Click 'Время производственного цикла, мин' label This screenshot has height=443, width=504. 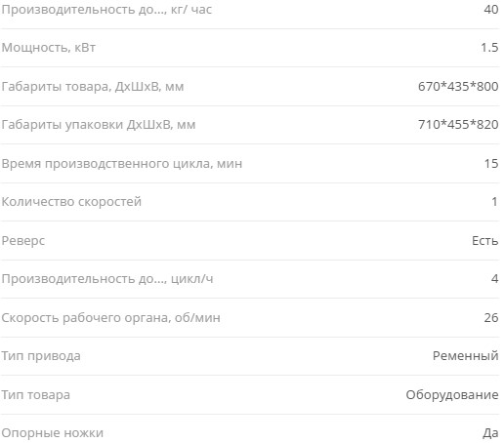point(122,163)
